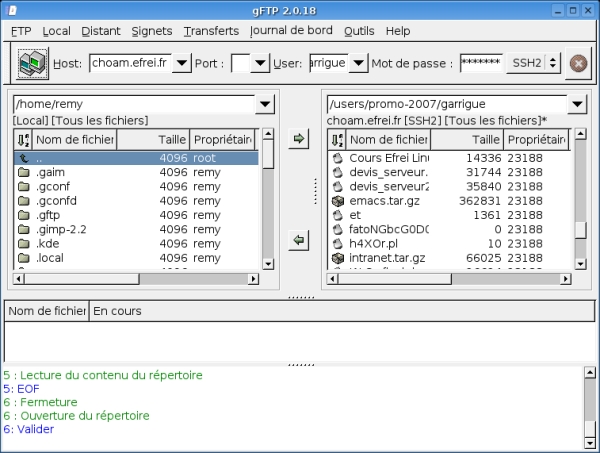Open the Transferts menu
The height and width of the screenshot is (453, 600).
(x=211, y=31)
